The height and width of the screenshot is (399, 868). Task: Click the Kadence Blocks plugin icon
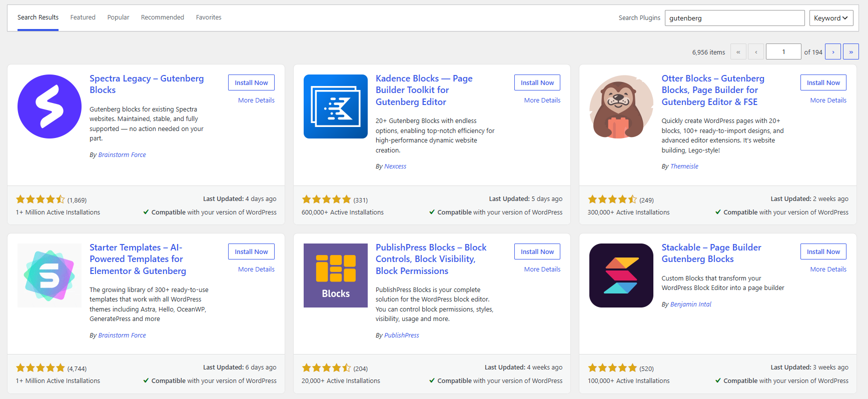[x=336, y=106]
